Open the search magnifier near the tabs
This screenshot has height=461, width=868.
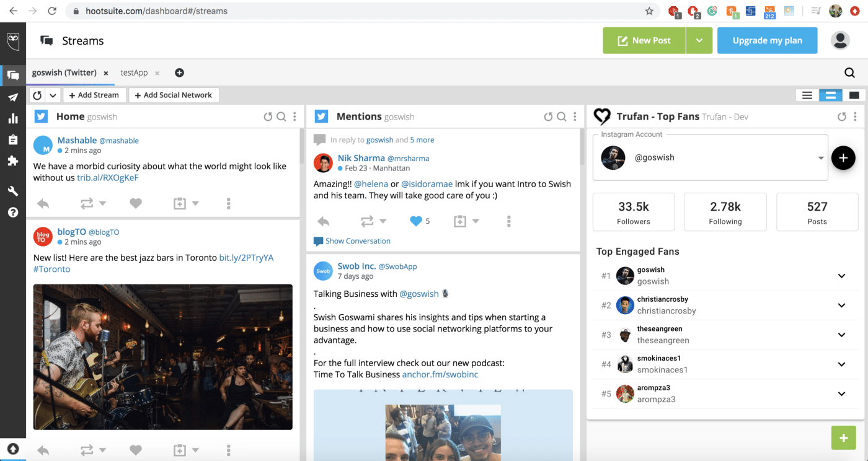coord(849,72)
